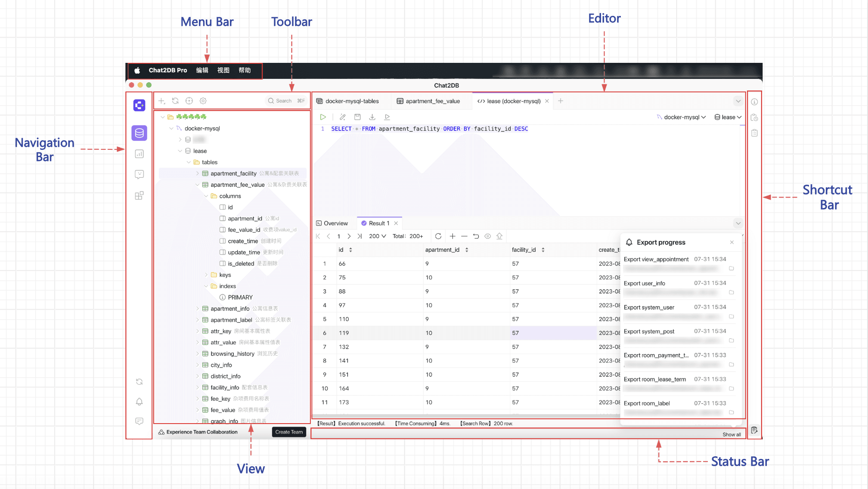Open settings gear icon in toolbar
This screenshot has height=489, width=868.
(x=203, y=101)
